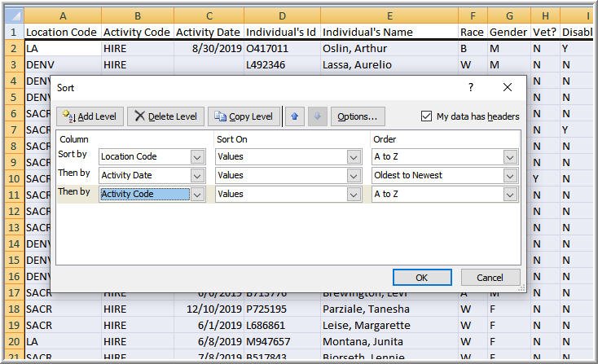Close the Sort dialog with X
This screenshot has width=598, height=364.
(508, 87)
